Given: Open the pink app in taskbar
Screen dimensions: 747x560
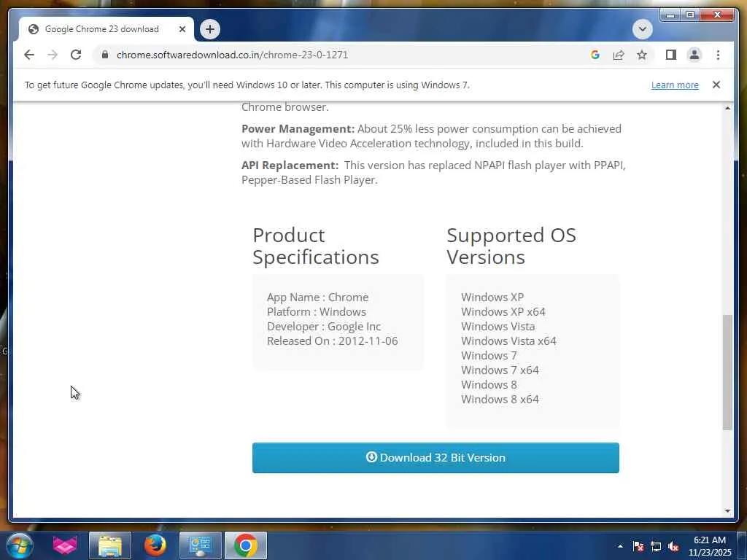Looking at the screenshot, I should coord(64,545).
